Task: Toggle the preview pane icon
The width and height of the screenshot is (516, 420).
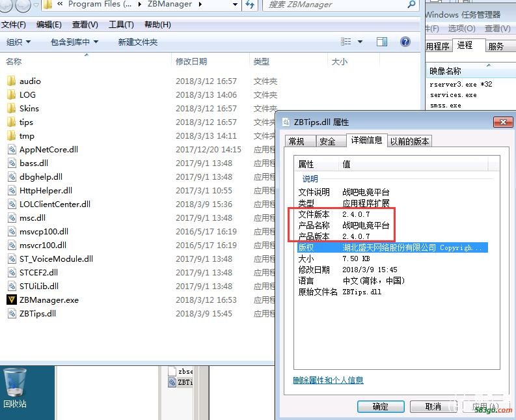Action: tap(382, 42)
